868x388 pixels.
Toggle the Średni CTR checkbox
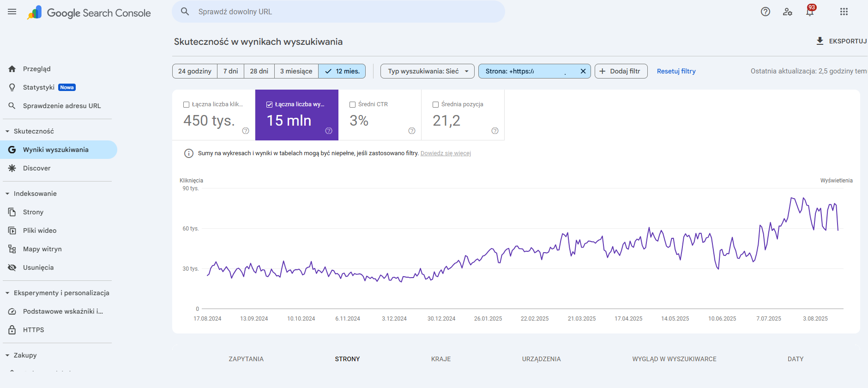[x=353, y=105]
